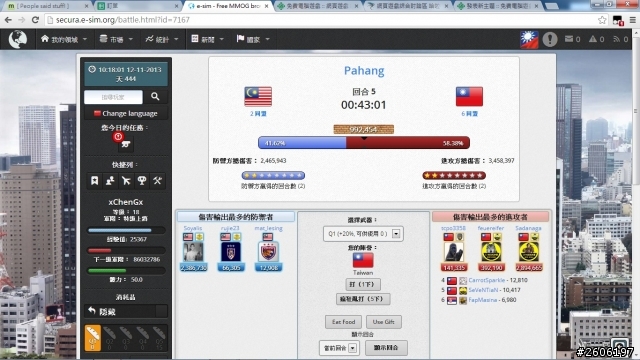Go back with browser back arrow
Image resolution: width=640 pixels, height=360 pixels.
(x=8, y=20)
